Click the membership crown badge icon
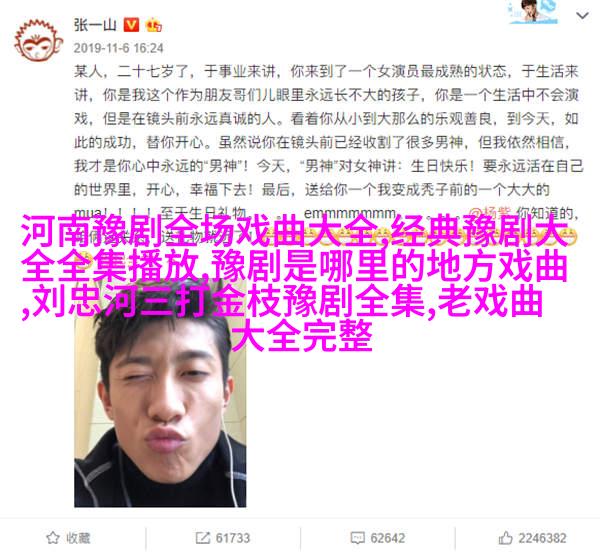The height and width of the screenshot is (558, 600). pos(153,25)
